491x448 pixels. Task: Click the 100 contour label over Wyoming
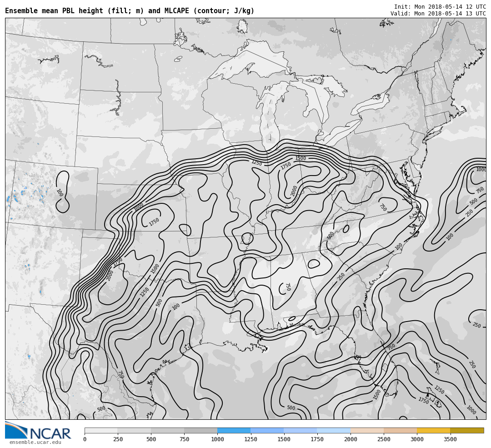pos(59,193)
